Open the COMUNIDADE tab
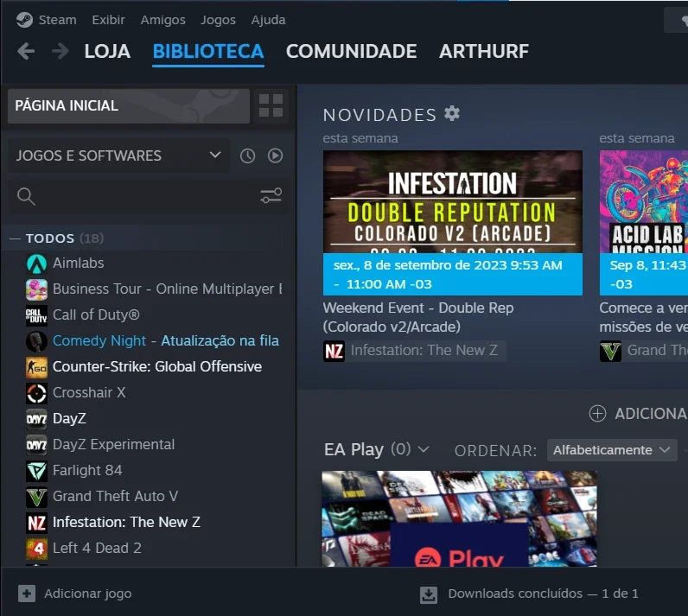This screenshot has height=616, width=688. pyautogui.click(x=351, y=51)
